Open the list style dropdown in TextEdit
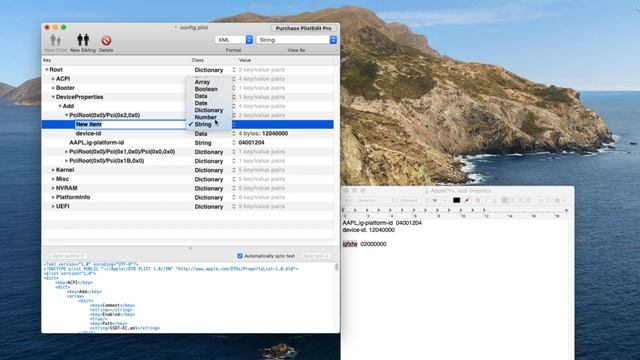This screenshot has height=360, width=640. (x=559, y=200)
